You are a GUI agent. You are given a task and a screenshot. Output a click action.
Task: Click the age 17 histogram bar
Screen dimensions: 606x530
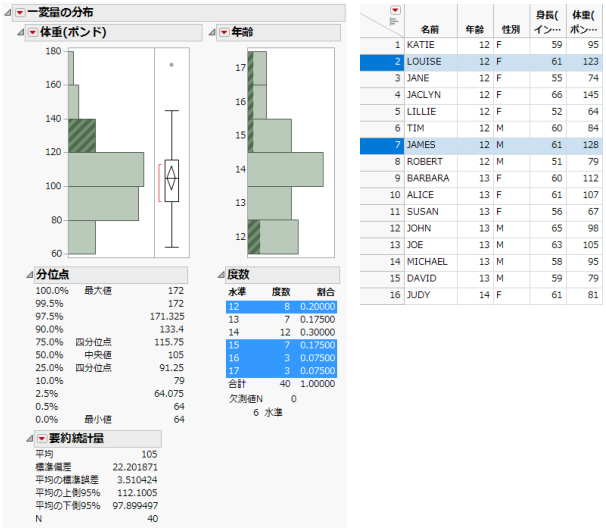click(x=257, y=68)
